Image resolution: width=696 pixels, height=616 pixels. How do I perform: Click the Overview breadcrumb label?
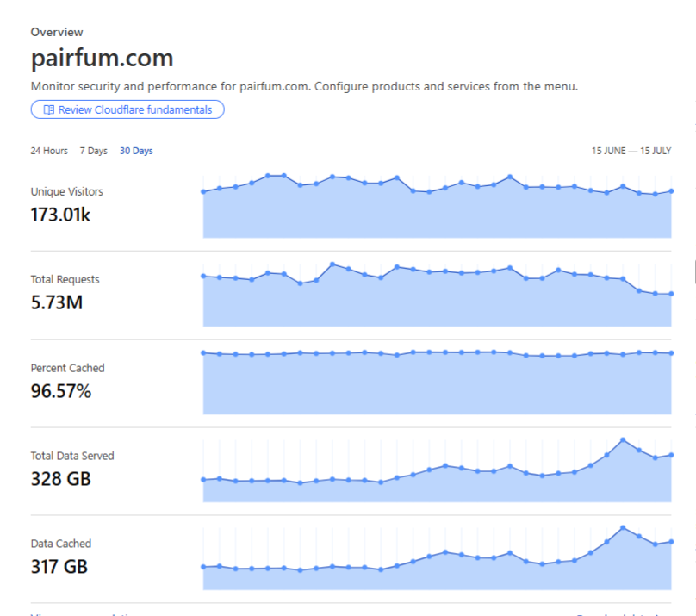(x=57, y=32)
